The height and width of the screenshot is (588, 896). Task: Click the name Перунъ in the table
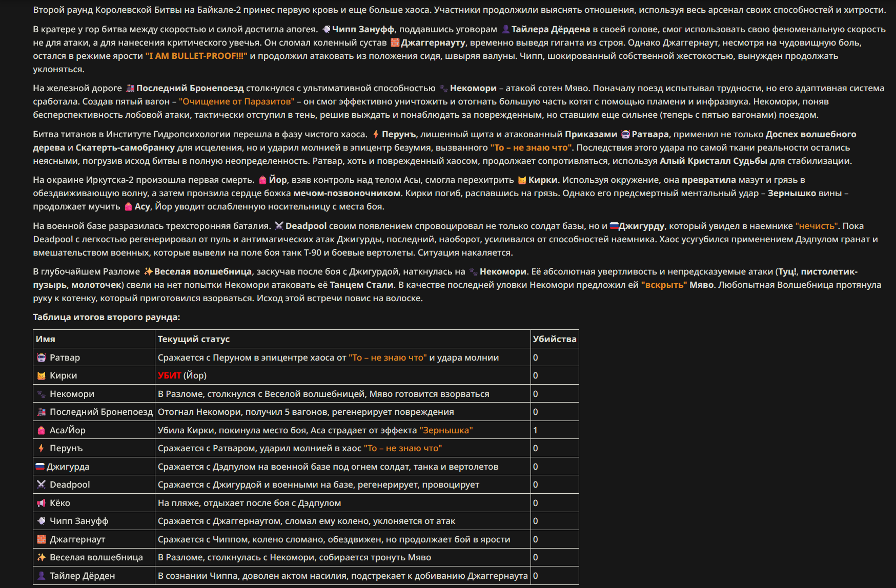pyautogui.click(x=66, y=448)
